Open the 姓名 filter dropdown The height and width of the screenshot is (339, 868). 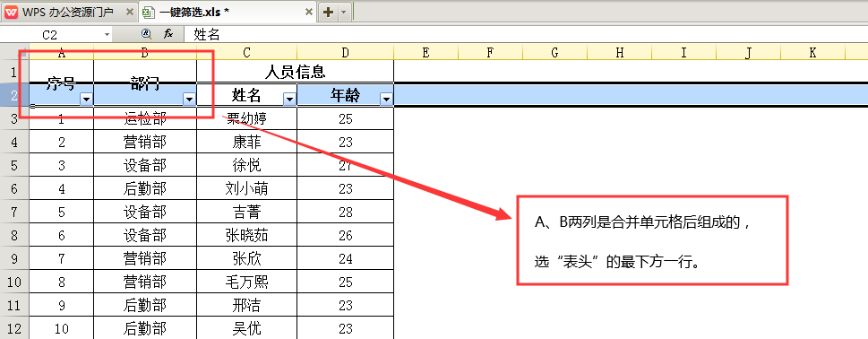[x=289, y=100]
